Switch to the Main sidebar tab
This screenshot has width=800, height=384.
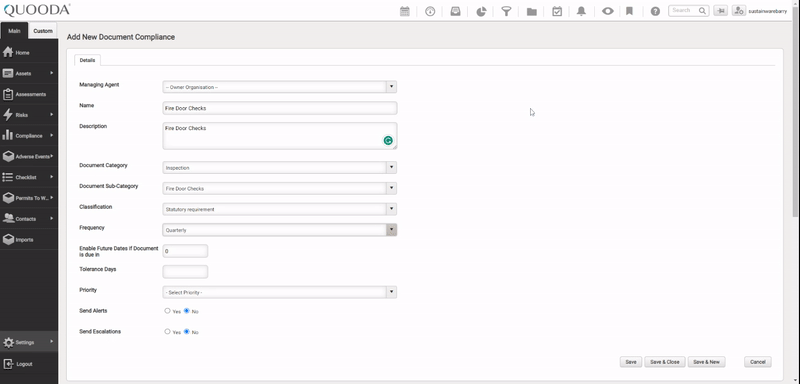14,31
